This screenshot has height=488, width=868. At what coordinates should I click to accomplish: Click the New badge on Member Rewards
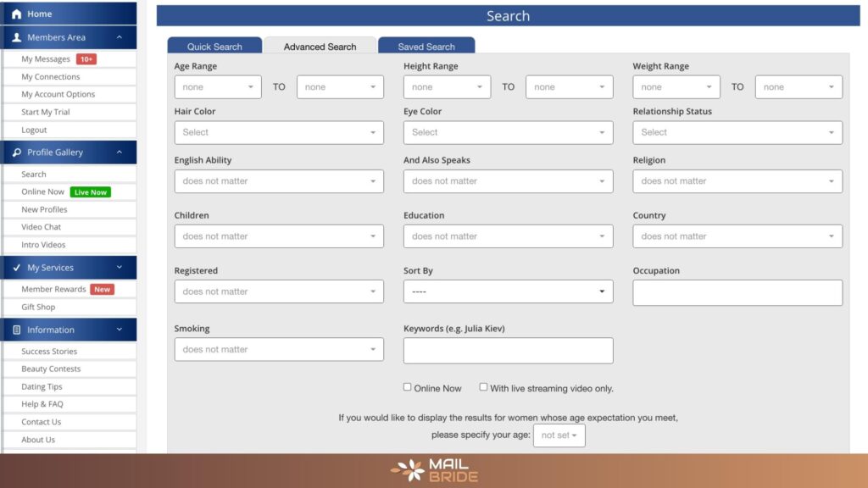click(102, 289)
